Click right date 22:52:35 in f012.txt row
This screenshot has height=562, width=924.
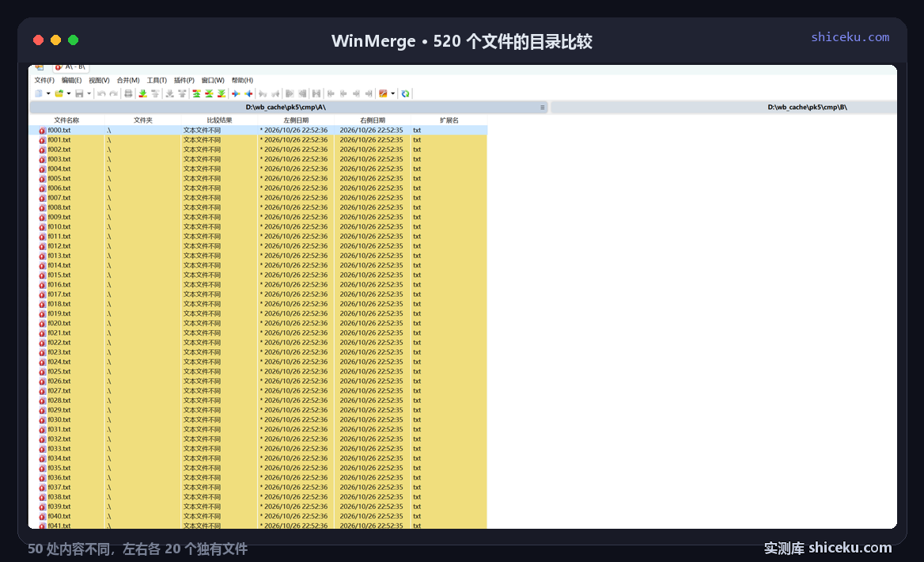pyautogui.click(x=371, y=246)
